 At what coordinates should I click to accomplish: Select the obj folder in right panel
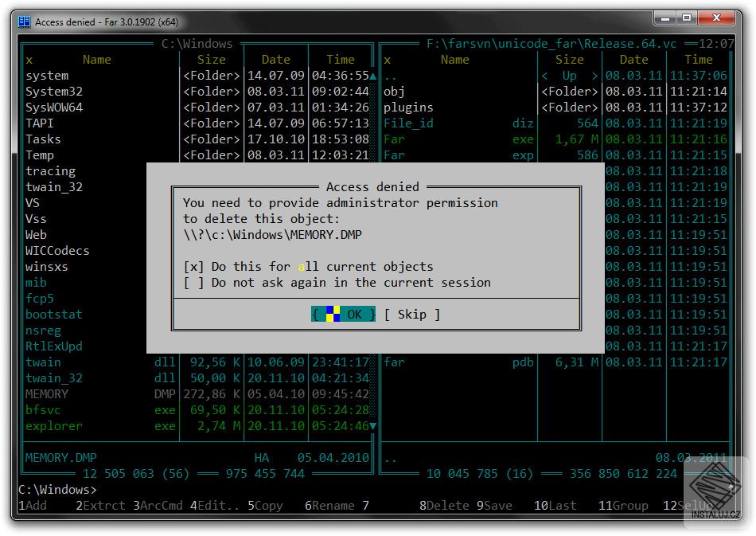tap(555, 92)
